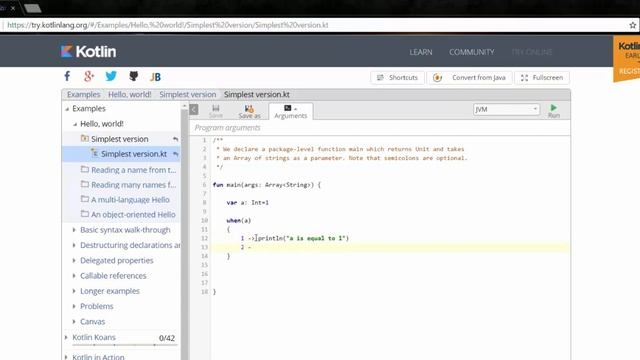640x360 pixels.
Task: Click Convert from Java button
Action: (469, 78)
